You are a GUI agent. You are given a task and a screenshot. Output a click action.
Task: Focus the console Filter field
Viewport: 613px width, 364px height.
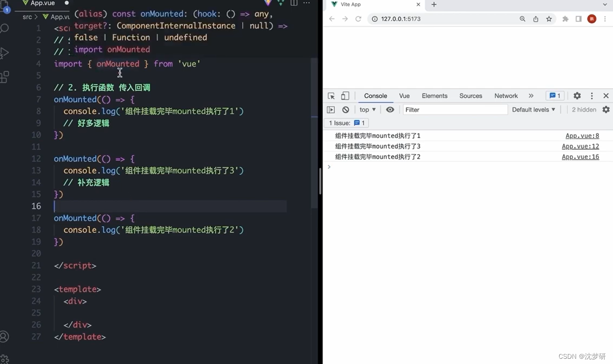tap(455, 110)
